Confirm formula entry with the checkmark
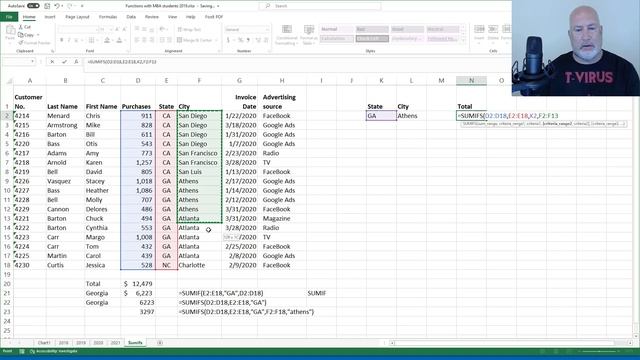 pyautogui.click(x=64, y=62)
